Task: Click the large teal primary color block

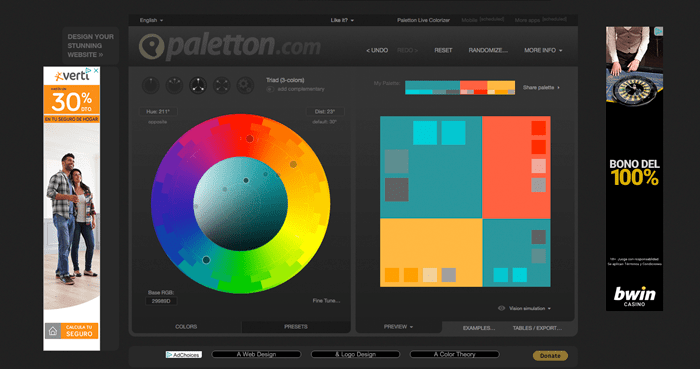Action: click(x=431, y=167)
